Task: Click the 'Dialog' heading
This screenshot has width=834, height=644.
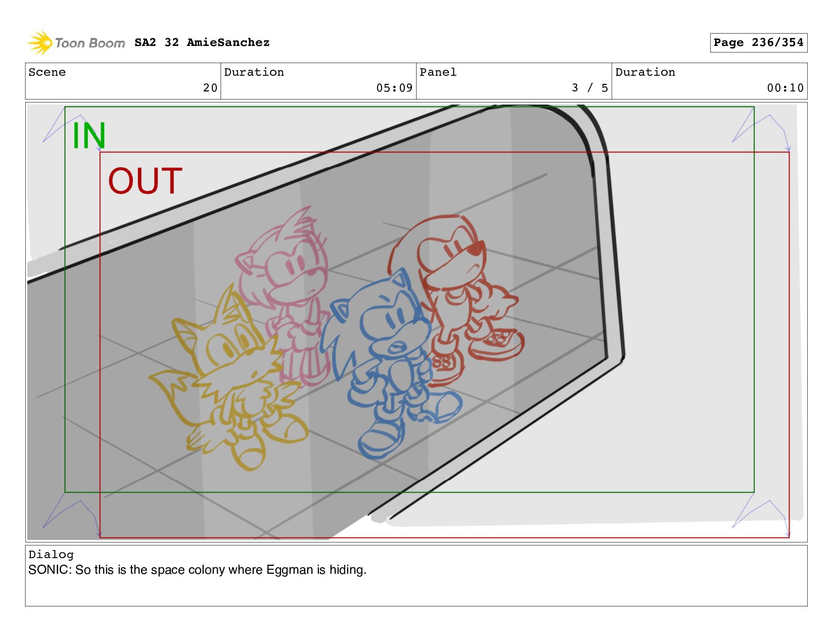Action: tap(51, 555)
